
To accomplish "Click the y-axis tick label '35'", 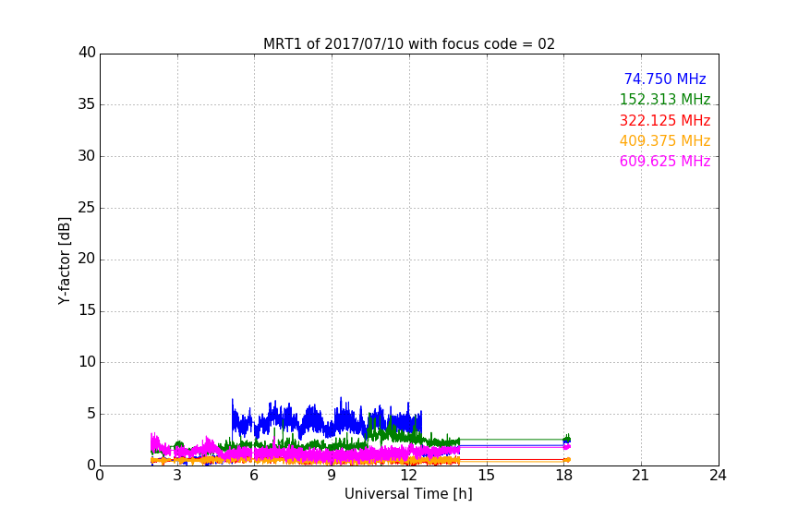I will [87, 104].
